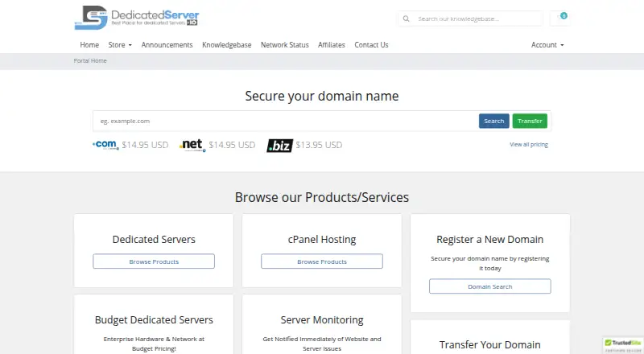644x354 pixels.
Task: Click the Dedicated Servers card title
Action: point(154,240)
